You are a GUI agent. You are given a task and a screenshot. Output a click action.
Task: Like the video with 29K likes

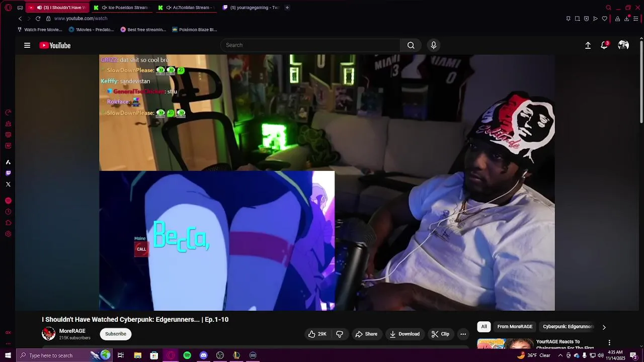coord(317,334)
